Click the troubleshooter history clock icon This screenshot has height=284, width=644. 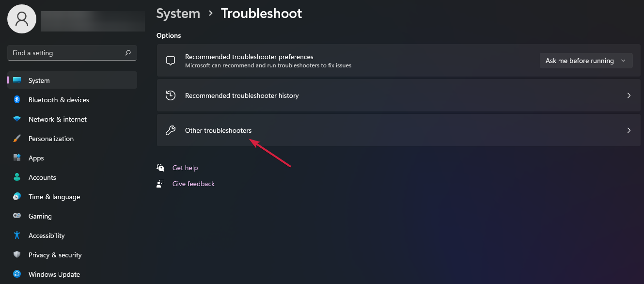[x=171, y=95]
